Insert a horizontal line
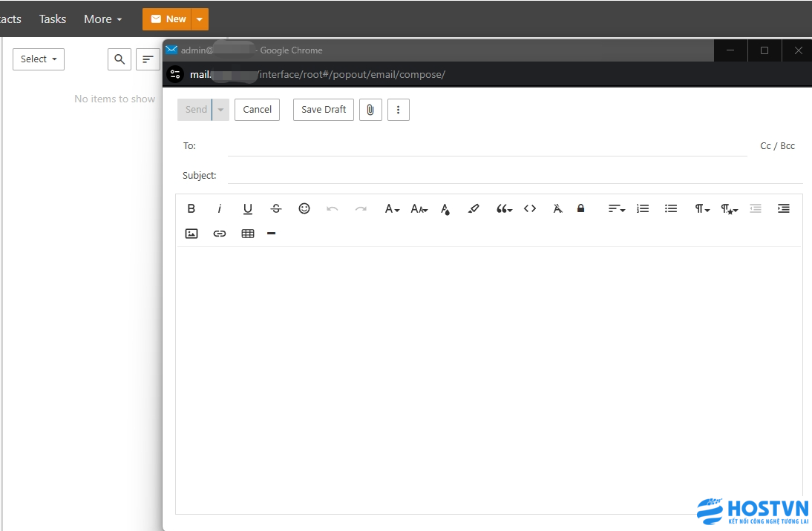Screen dimensions: 812x531 (x=272, y=234)
